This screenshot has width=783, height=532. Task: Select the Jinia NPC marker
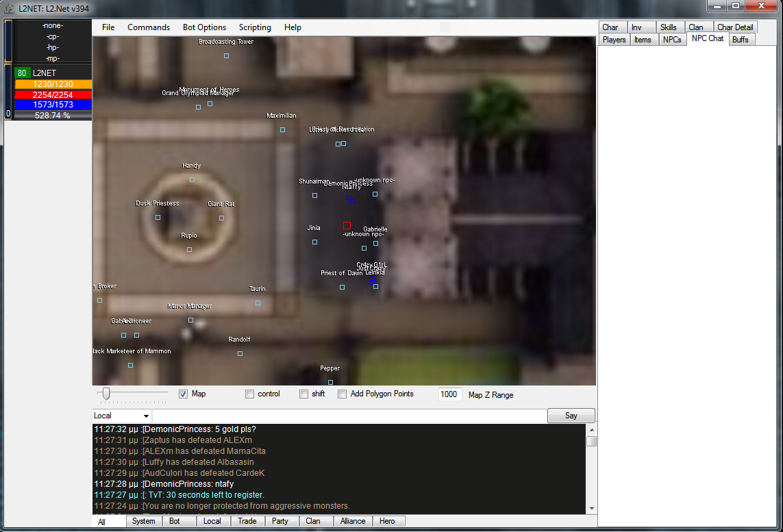(314, 242)
